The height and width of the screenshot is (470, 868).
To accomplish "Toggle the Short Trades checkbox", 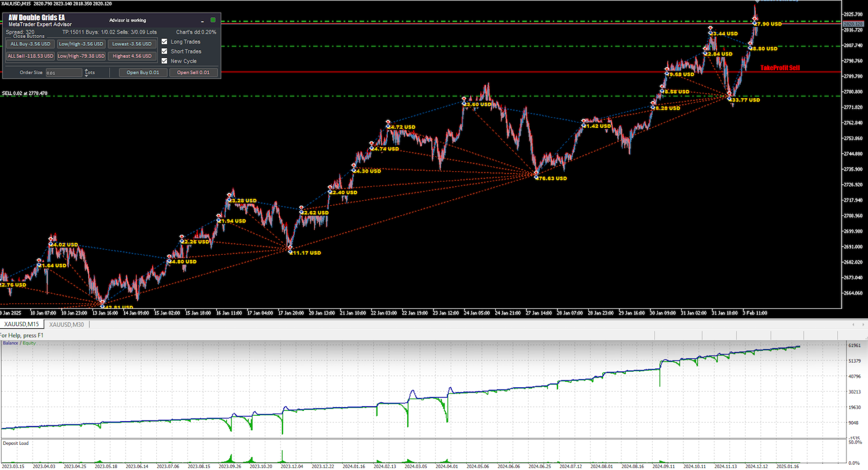I will tap(164, 51).
